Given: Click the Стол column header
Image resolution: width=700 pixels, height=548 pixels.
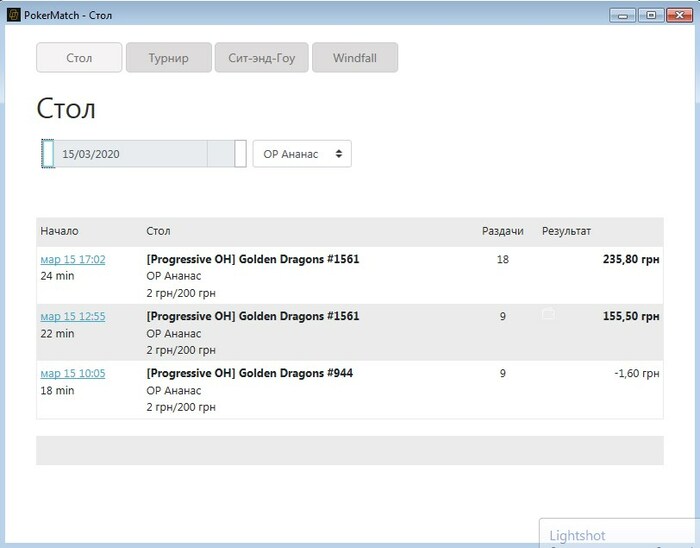Looking at the screenshot, I should point(158,231).
